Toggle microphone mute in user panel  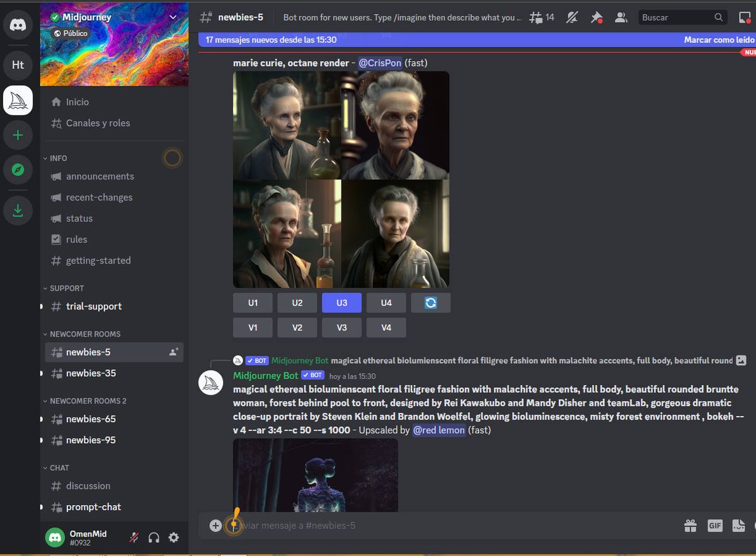[134, 538]
